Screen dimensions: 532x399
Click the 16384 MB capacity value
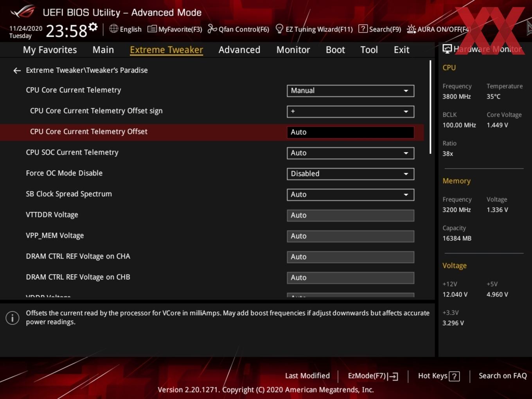point(457,238)
